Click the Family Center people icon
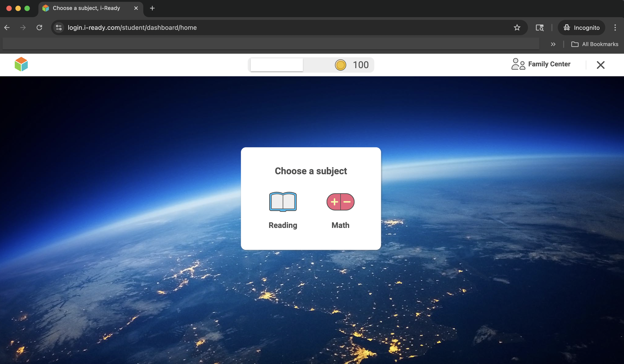 click(518, 64)
